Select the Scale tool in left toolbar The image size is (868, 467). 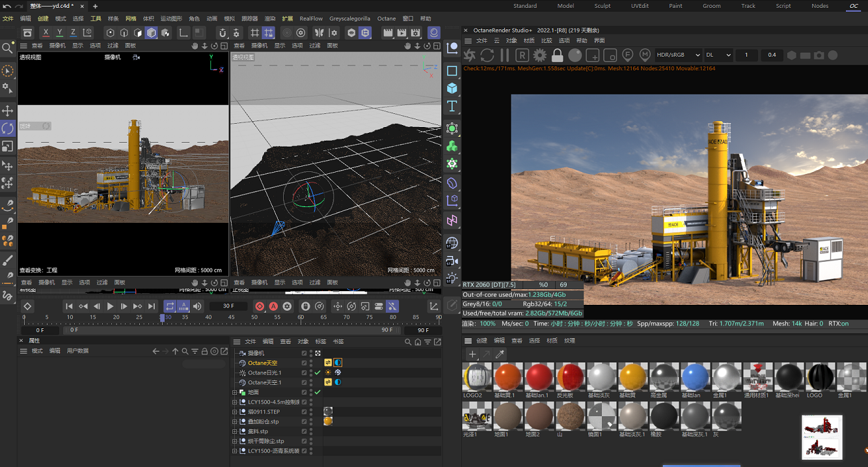pos(8,147)
